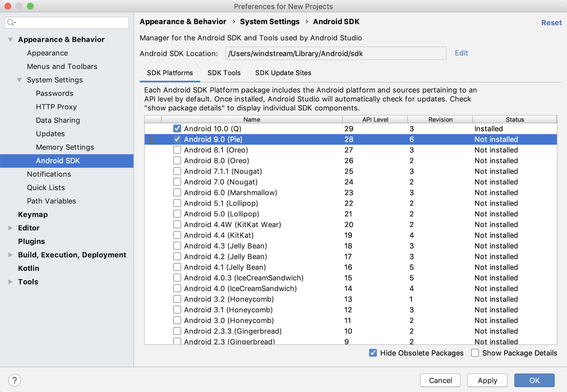Viewport: 567px width, 392px height.
Task: Select the Android 5.1 (Lollipop) row text
Action: tap(221, 203)
